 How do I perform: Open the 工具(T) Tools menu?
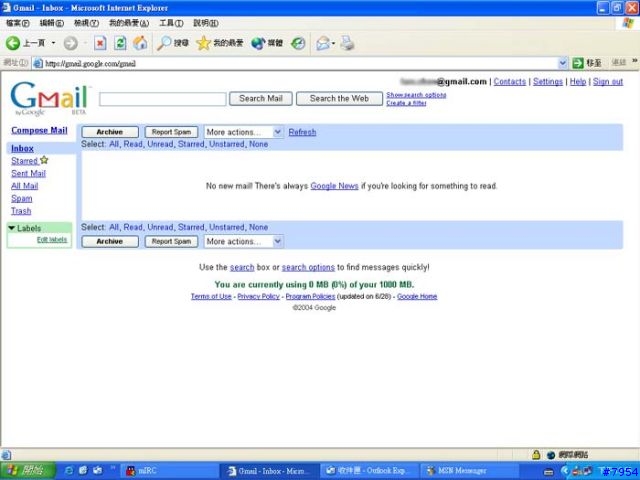point(171,23)
